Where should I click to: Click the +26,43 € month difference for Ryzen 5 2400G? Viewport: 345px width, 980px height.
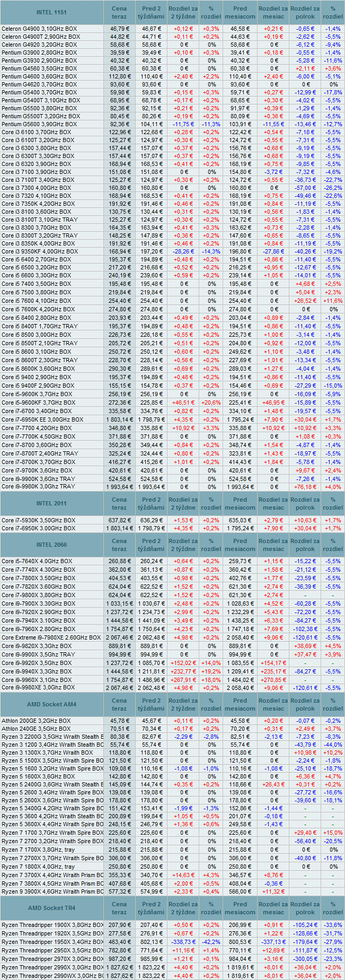coord(273,784)
